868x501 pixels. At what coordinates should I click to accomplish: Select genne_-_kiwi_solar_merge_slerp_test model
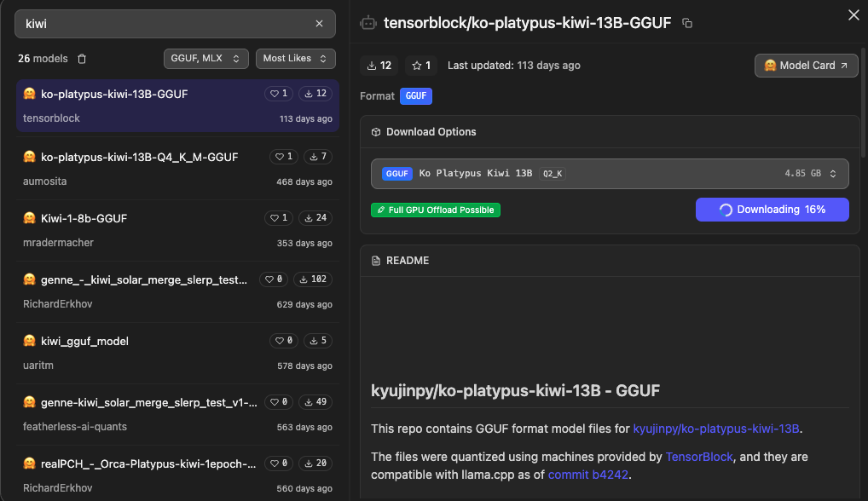(177, 291)
